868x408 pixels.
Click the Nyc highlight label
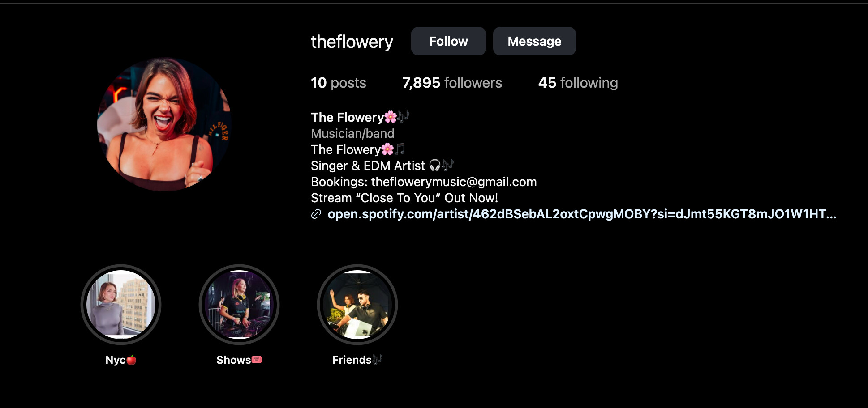tap(121, 360)
